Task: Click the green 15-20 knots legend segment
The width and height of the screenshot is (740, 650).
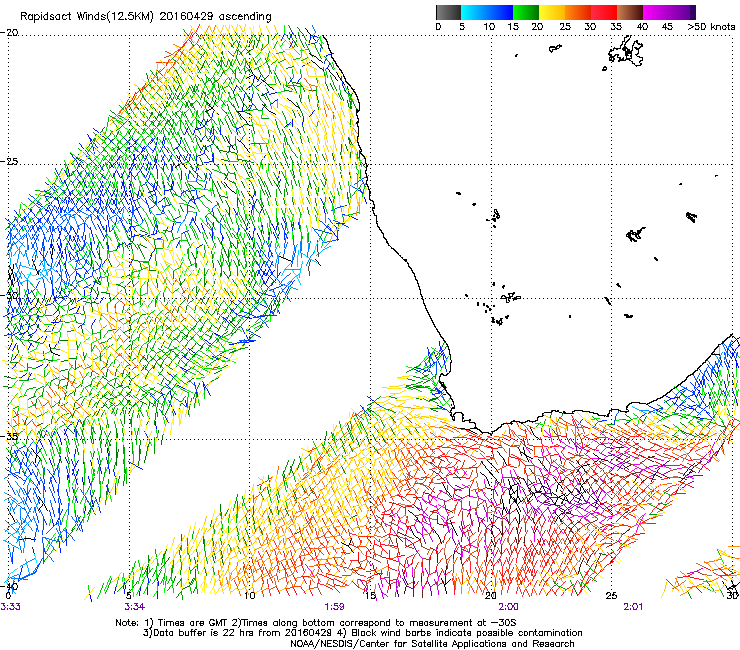Action: [526, 12]
